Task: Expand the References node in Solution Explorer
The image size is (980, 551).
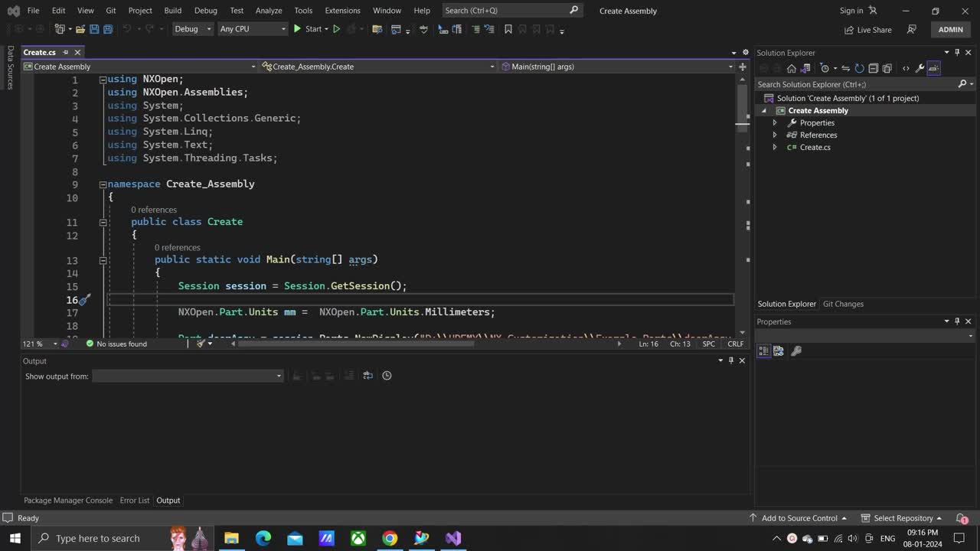Action: pos(775,135)
